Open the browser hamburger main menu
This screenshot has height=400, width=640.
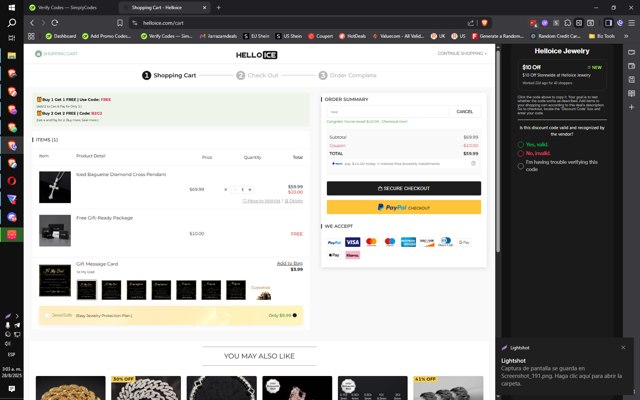coord(631,23)
